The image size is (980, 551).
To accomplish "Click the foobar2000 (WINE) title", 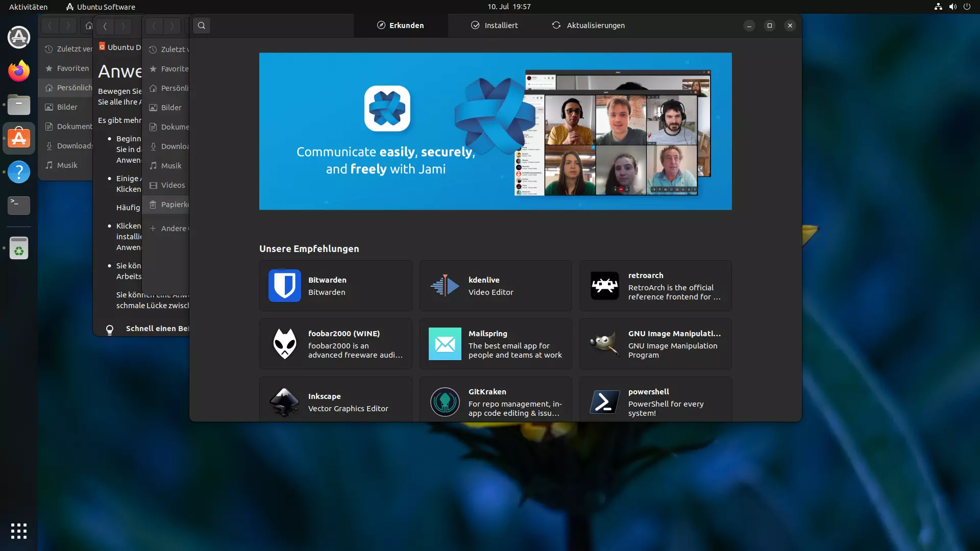I will point(344,334).
